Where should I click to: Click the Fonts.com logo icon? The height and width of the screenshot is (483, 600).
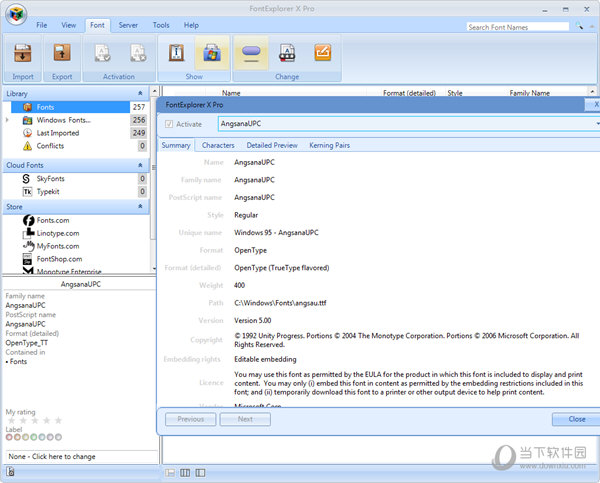pyautogui.click(x=28, y=220)
